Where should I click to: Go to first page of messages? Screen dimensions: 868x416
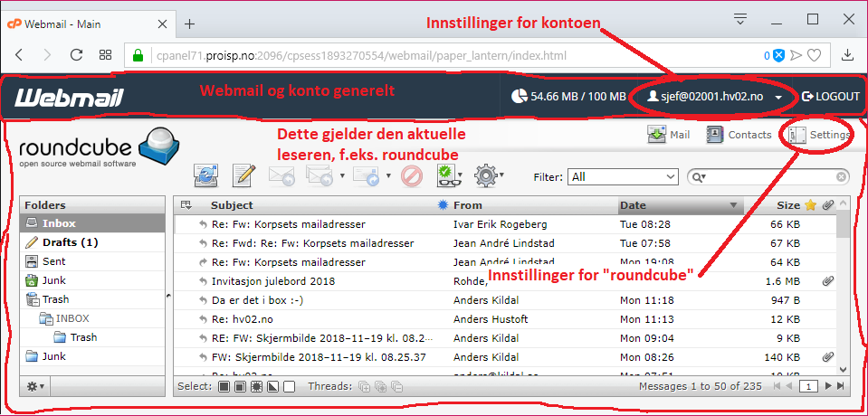[777, 386]
